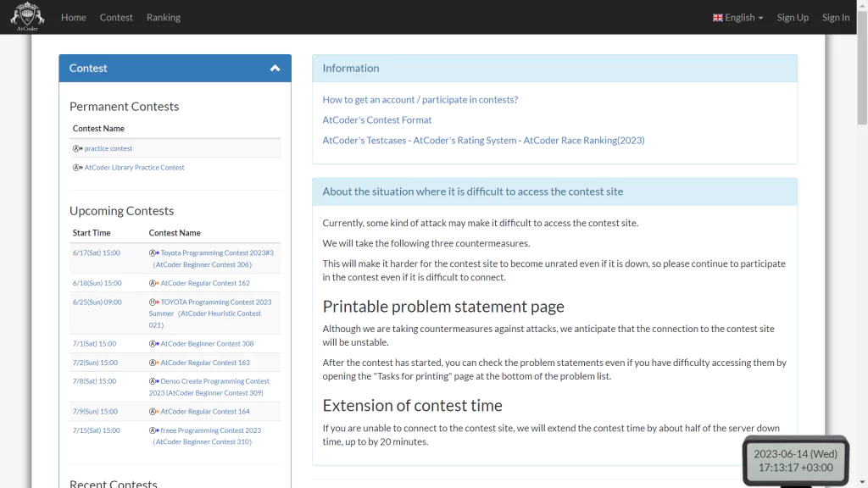Open the English language dropdown
Viewport: 868px width, 488px height.
click(x=738, y=17)
